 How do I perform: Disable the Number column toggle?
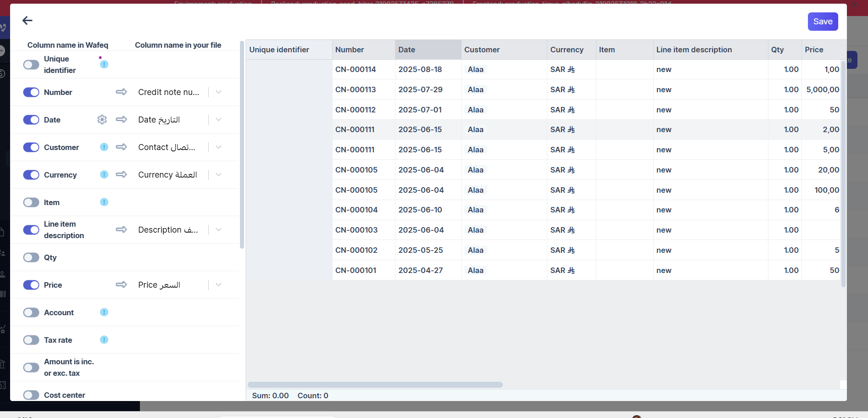[31, 92]
